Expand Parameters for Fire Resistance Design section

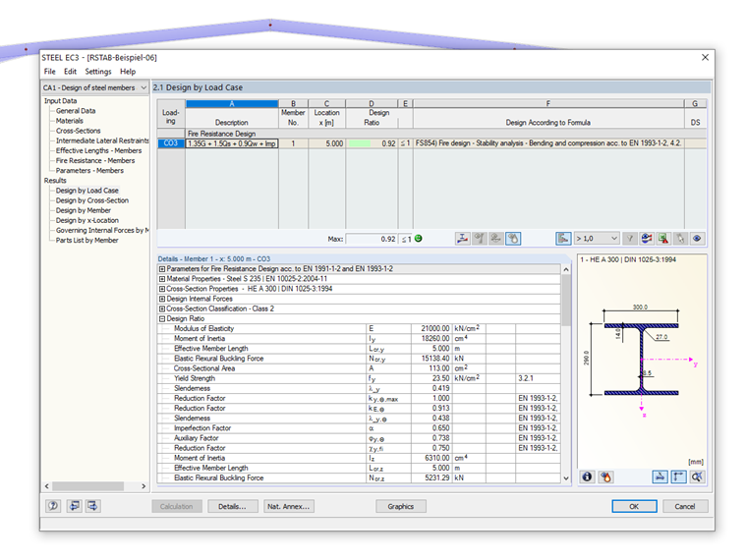162,269
